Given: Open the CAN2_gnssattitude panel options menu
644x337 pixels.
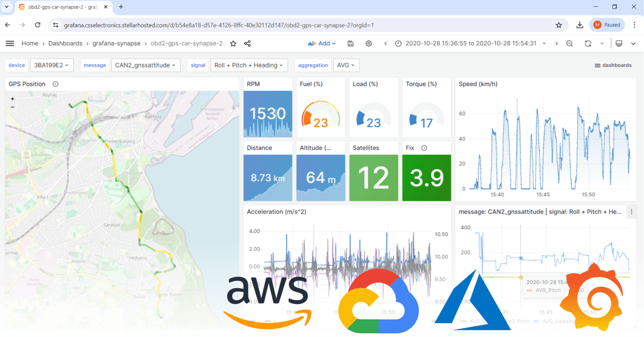Looking at the screenshot, I should [631, 212].
